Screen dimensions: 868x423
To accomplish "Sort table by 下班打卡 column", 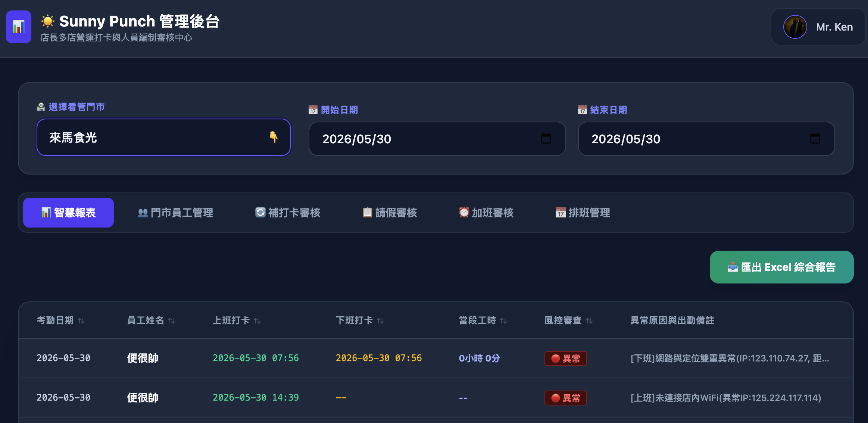I will tap(360, 320).
